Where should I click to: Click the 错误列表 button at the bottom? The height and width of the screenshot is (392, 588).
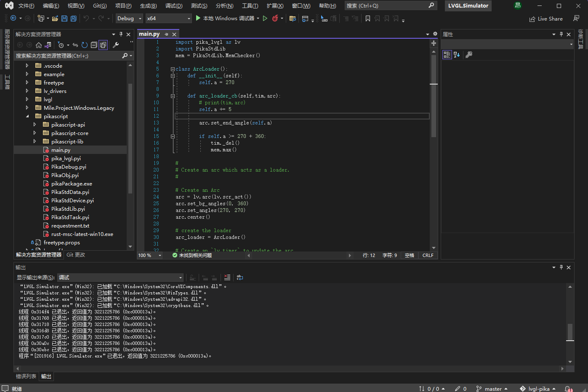pos(26,376)
